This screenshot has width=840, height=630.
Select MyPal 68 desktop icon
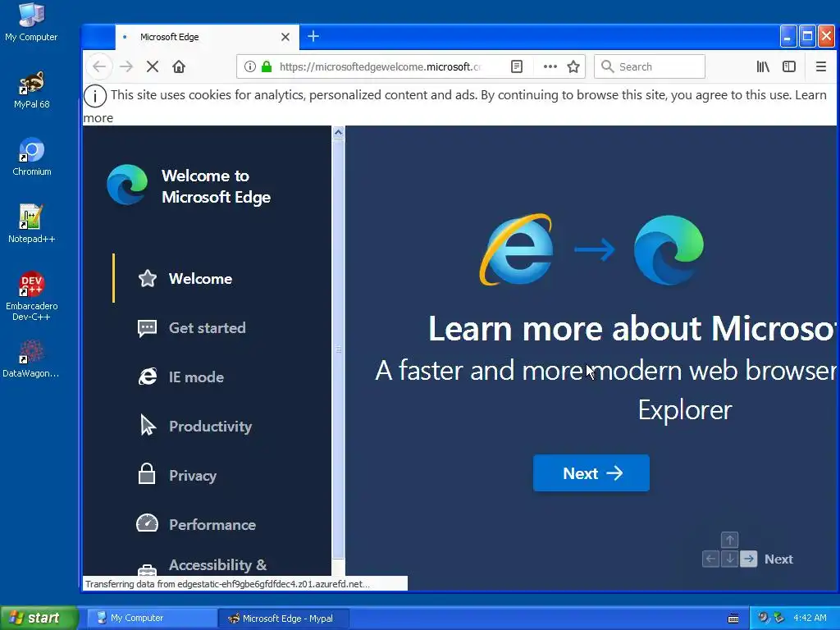click(32, 90)
